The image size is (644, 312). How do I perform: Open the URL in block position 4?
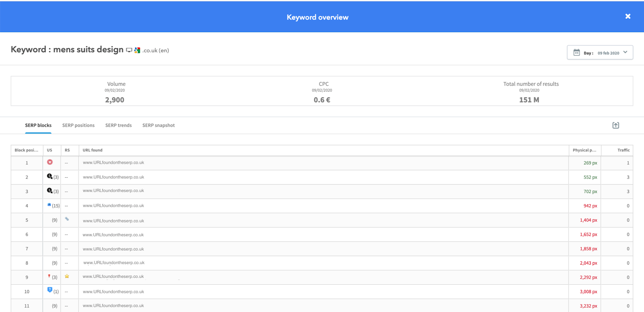[x=114, y=206]
